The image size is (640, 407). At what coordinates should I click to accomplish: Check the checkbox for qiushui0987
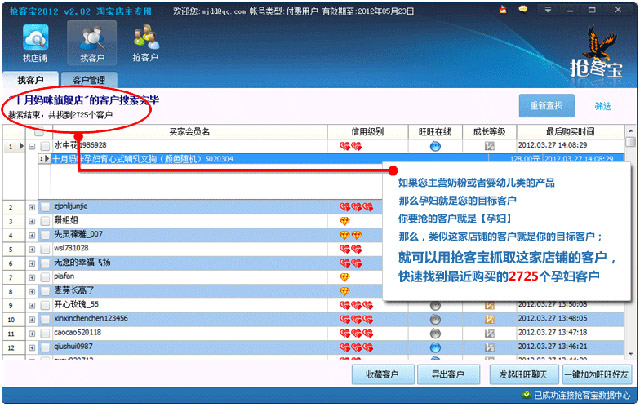[x=45, y=347]
